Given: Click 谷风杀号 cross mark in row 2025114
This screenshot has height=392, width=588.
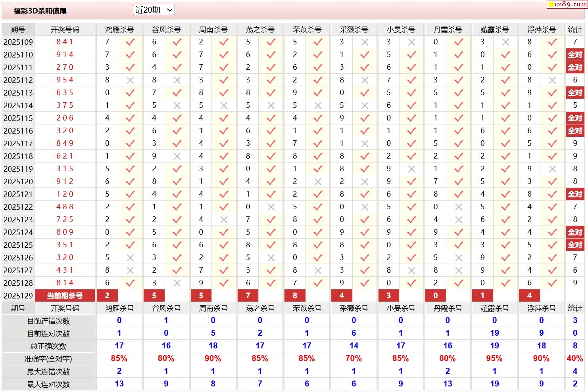Looking at the screenshot, I should pos(177,105).
